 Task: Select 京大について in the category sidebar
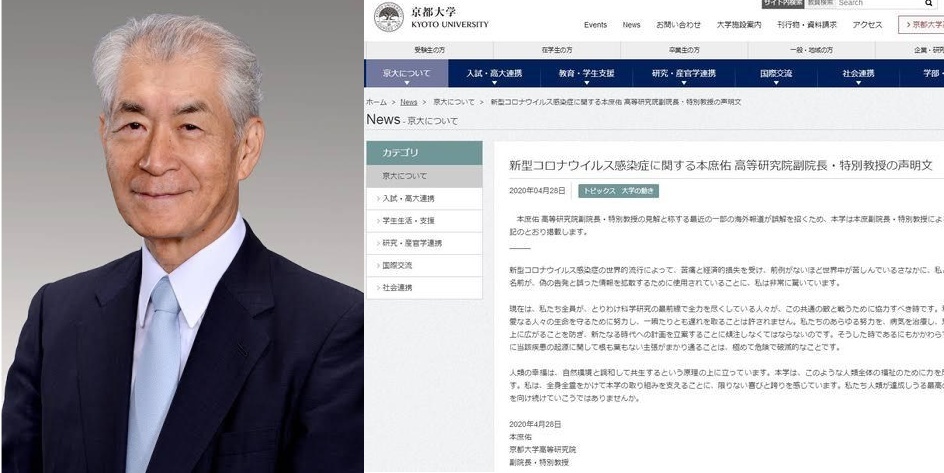[x=424, y=176]
